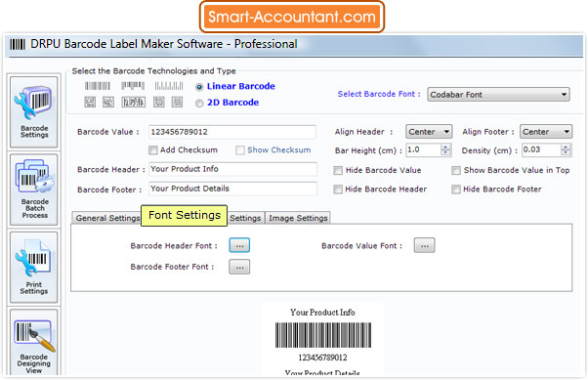This screenshot has height=380, width=588.
Task: Open the Barcode Footer Font chooser button
Action: click(x=239, y=268)
